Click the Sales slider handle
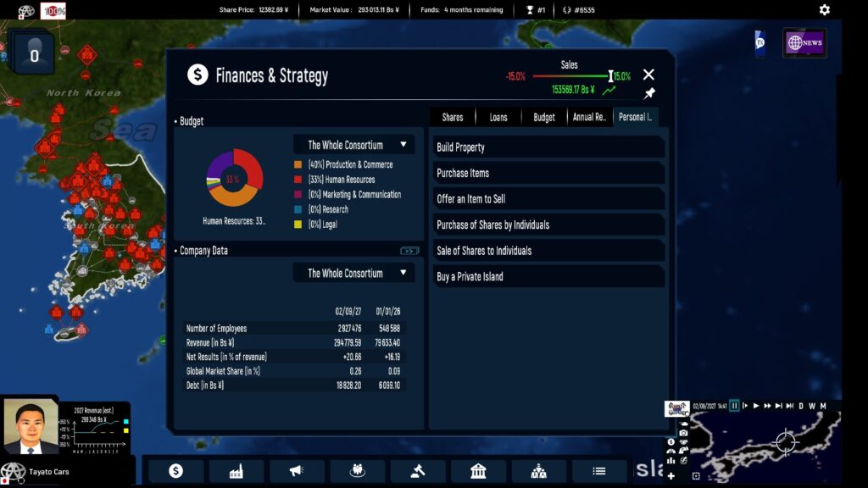The height and width of the screenshot is (488, 868). click(610, 76)
